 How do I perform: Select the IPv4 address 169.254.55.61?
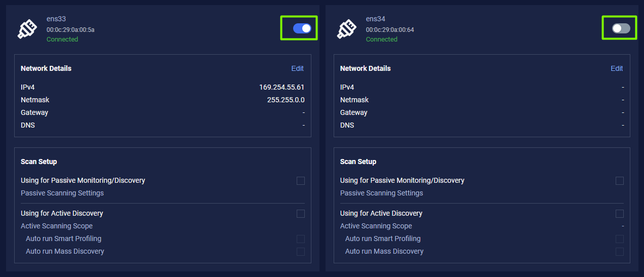pyautogui.click(x=281, y=87)
